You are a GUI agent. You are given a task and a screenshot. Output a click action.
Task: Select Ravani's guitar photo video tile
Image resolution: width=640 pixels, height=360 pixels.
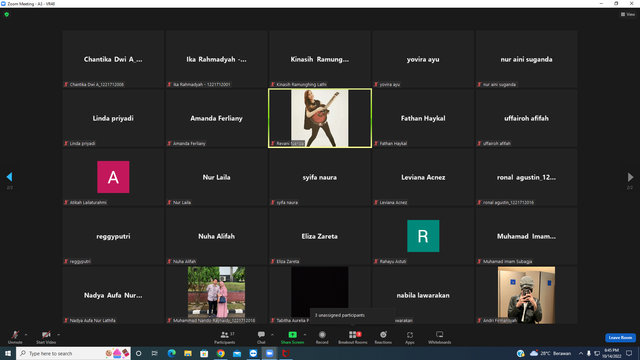coord(320,118)
